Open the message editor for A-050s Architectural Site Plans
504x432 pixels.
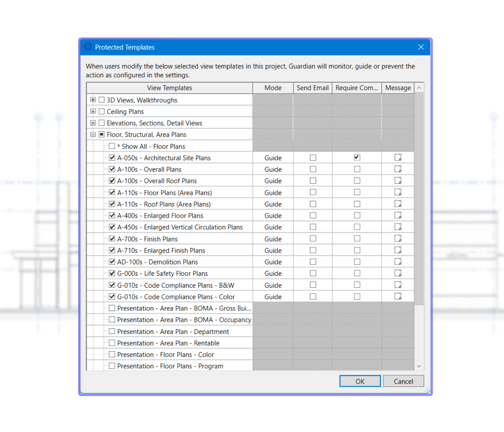coord(398,157)
